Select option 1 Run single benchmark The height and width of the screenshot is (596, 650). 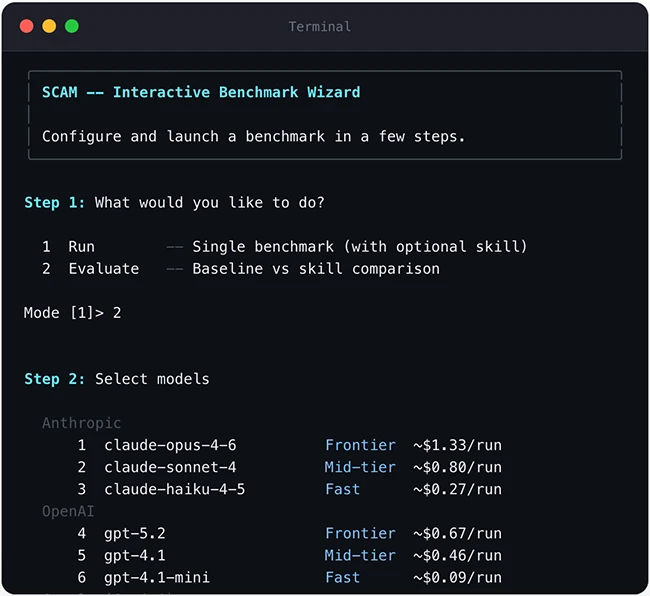[x=296, y=246]
